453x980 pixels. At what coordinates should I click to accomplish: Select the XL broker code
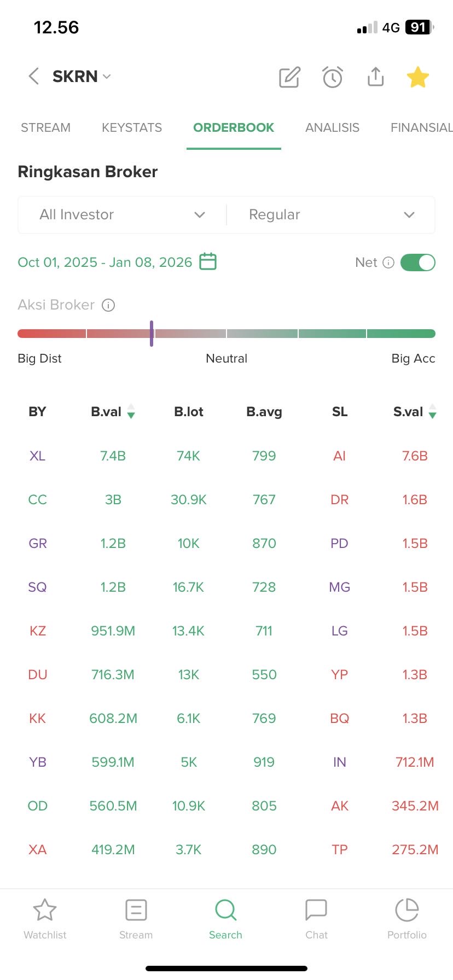(37, 456)
